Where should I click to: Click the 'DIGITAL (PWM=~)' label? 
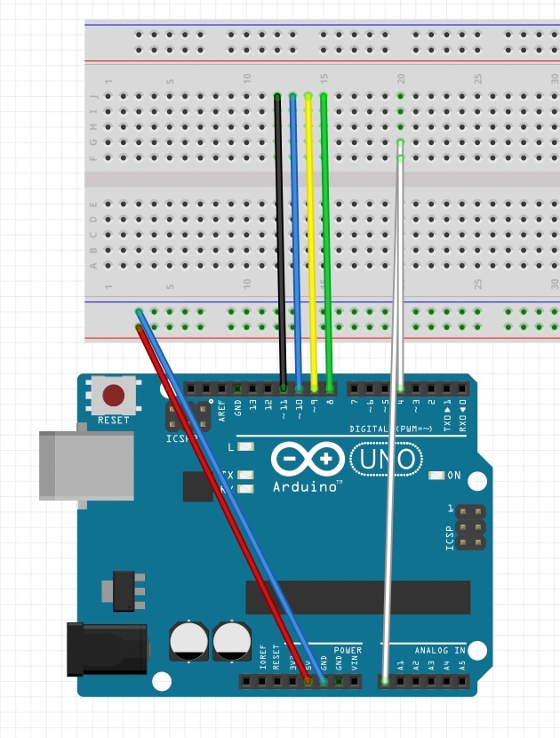tap(390, 429)
